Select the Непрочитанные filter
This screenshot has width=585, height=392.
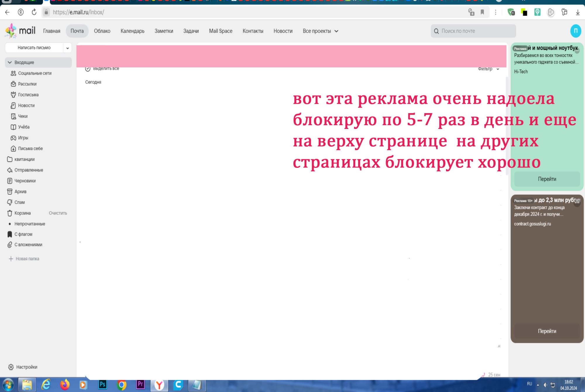click(x=30, y=224)
